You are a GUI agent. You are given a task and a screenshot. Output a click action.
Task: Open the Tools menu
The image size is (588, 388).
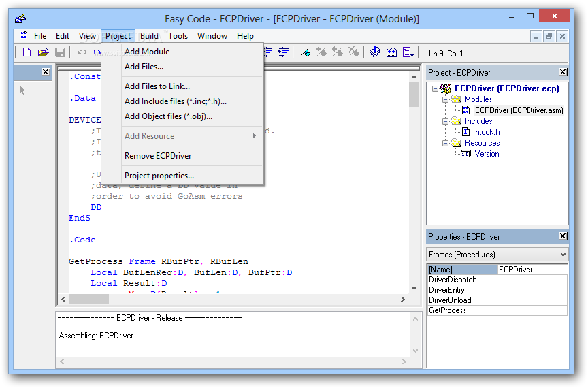(x=178, y=36)
